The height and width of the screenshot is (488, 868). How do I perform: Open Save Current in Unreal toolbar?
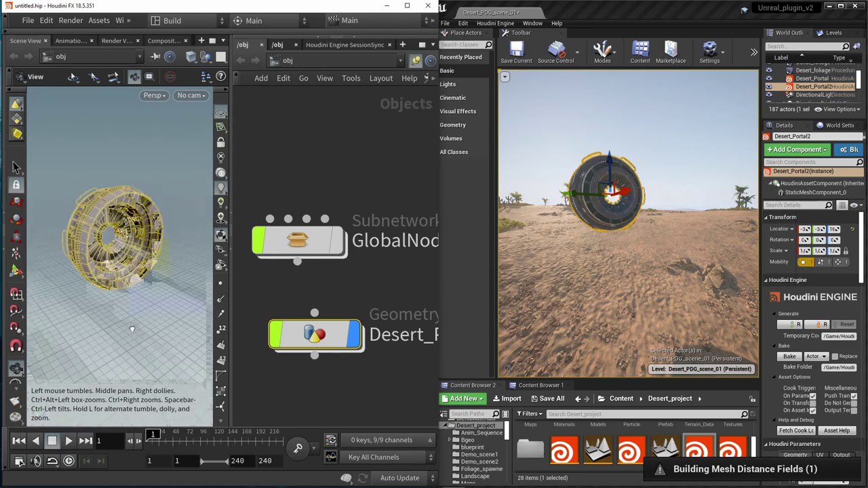point(516,53)
